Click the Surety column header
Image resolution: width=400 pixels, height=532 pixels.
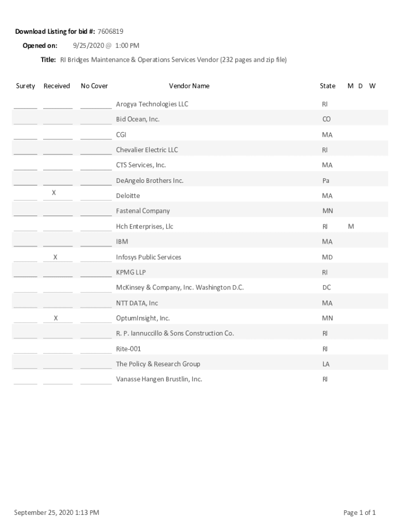pos(25,86)
